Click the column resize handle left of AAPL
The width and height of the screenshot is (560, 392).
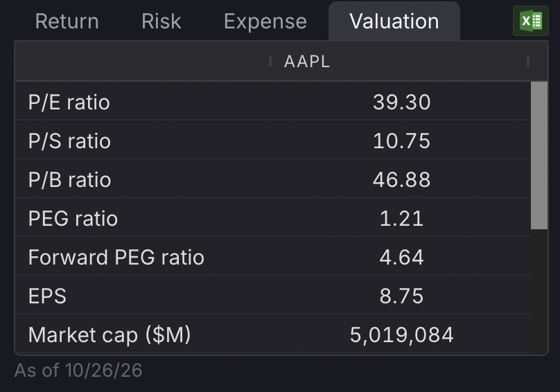click(270, 61)
